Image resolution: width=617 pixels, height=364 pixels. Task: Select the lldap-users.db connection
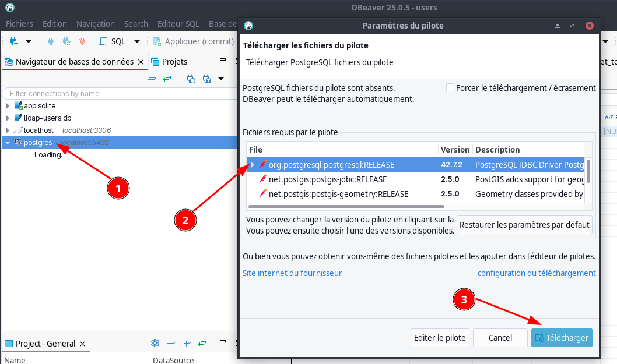pos(48,118)
